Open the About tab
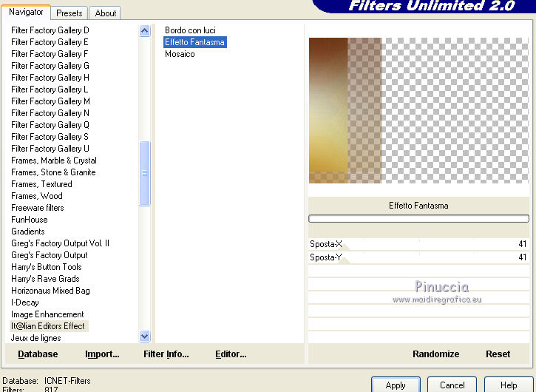536x392 pixels. [x=105, y=13]
